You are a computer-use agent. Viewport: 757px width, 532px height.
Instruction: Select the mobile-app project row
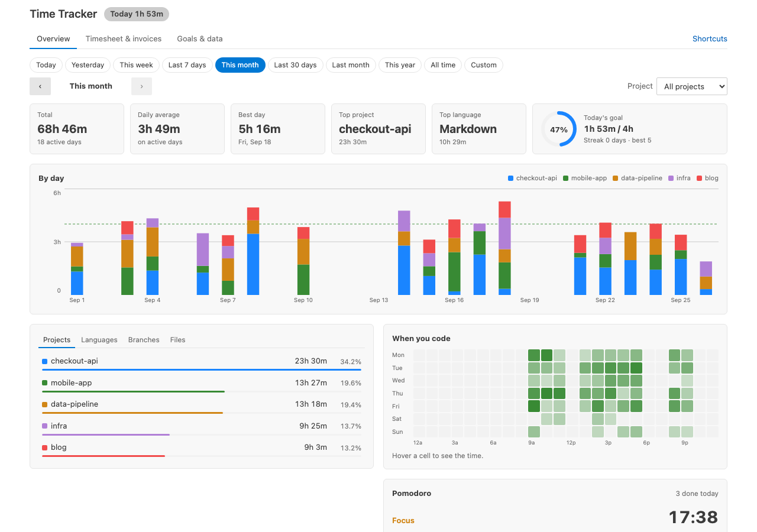(x=202, y=384)
